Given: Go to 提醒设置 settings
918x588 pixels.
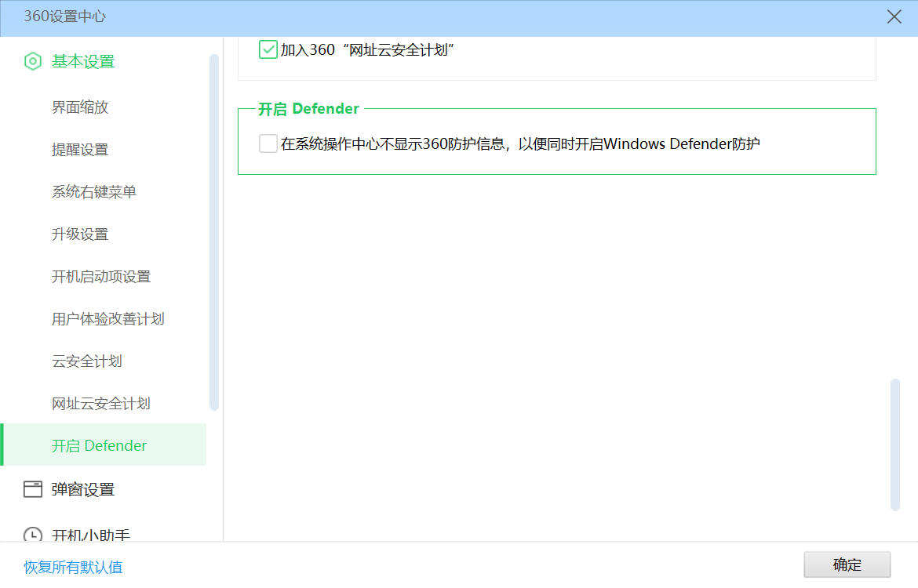Looking at the screenshot, I should [80, 150].
